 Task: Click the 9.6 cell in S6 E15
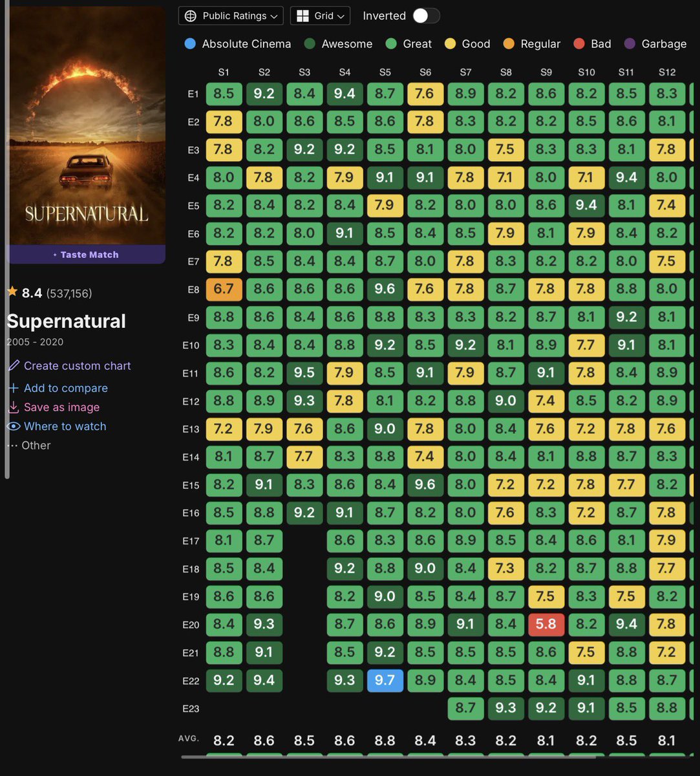point(425,484)
